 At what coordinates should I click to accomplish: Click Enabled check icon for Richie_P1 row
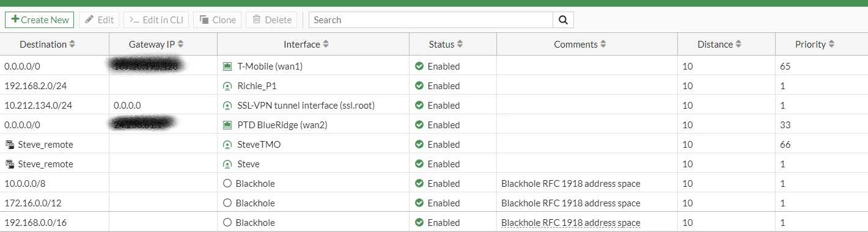click(419, 85)
